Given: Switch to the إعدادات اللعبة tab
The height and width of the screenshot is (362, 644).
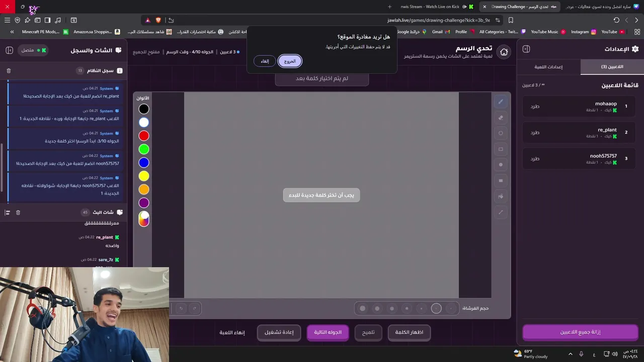Looking at the screenshot, I should (548, 67).
